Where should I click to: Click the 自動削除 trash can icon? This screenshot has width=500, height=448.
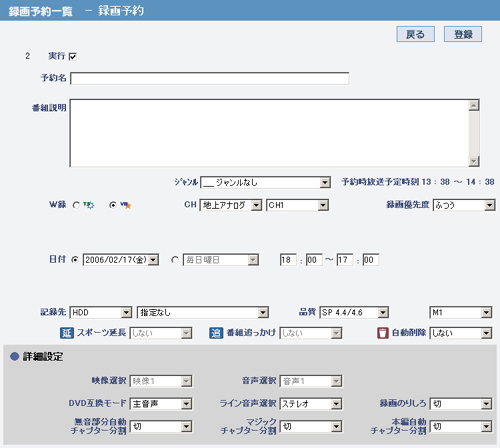[x=383, y=333]
